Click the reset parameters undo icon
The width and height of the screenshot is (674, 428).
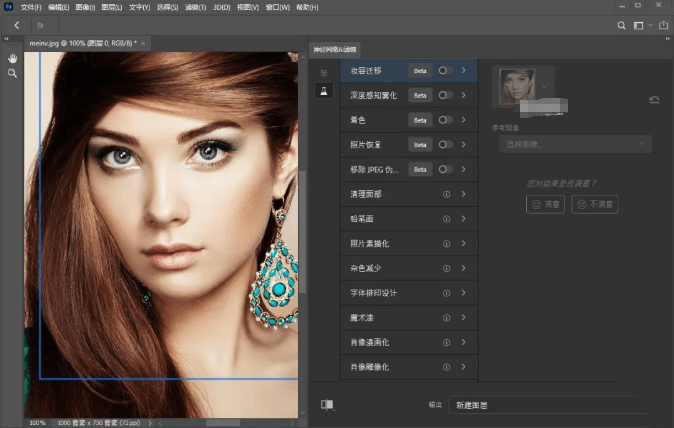coord(654,100)
